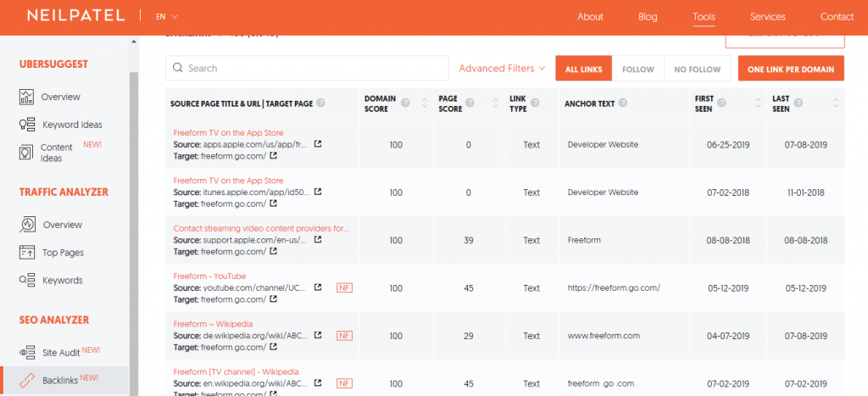Open Contact streaming video content providers link

coord(261,228)
